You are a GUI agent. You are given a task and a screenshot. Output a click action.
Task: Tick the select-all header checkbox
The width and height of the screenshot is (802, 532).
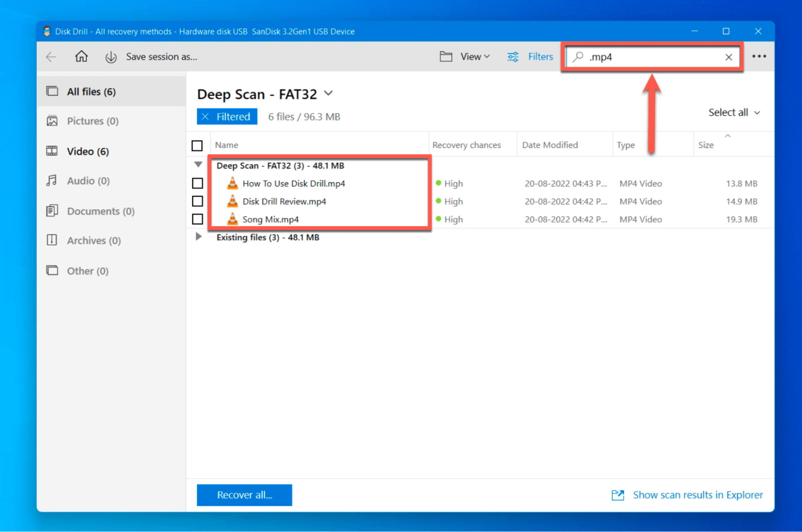coord(197,146)
